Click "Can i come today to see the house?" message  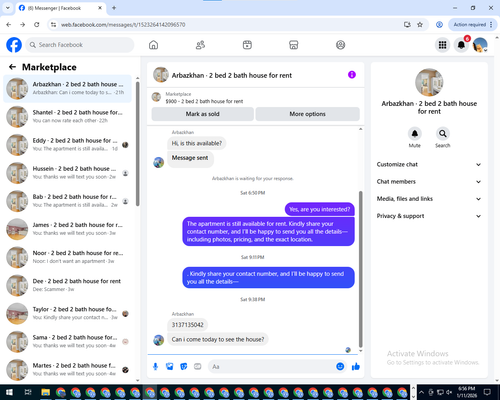tap(218, 339)
